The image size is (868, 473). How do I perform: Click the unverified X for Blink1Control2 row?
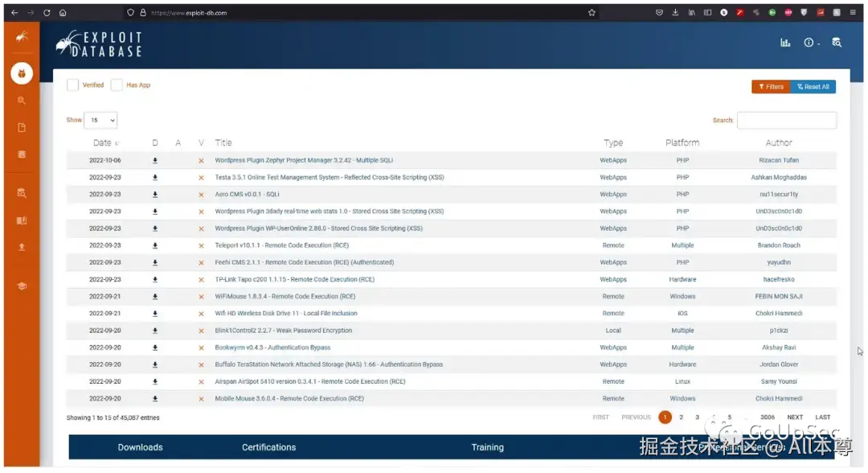pos(201,331)
